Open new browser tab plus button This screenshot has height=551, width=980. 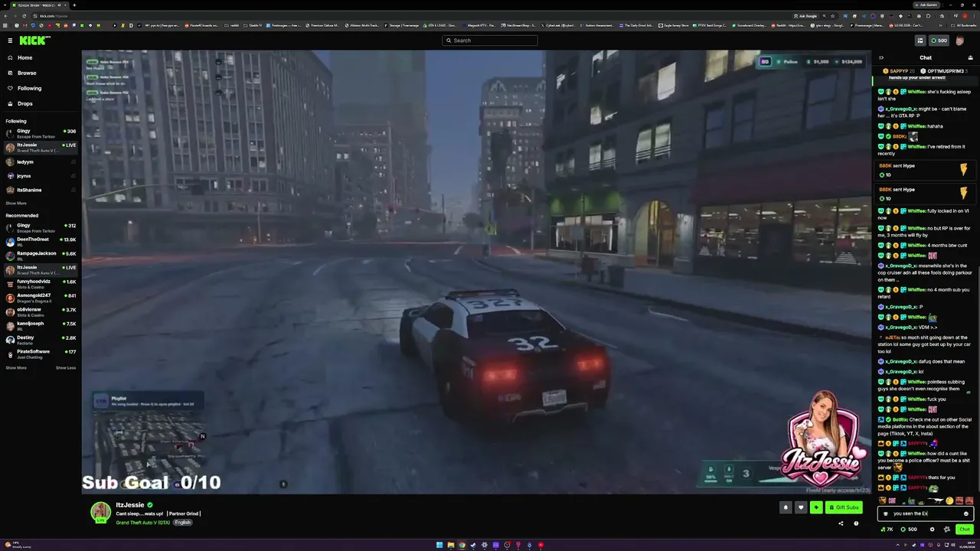[x=73, y=5]
